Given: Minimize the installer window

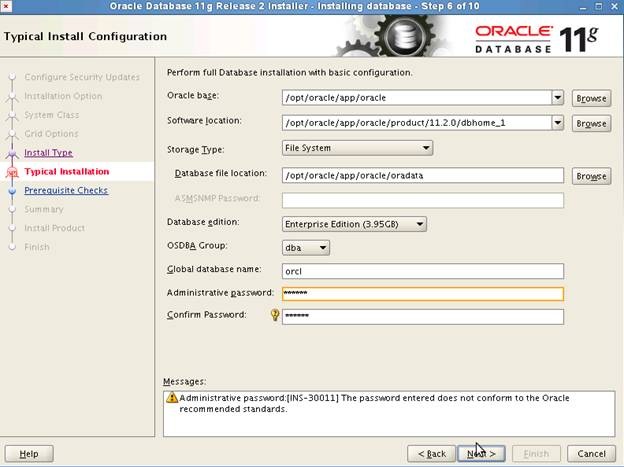Looking at the screenshot, I should (x=583, y=6).
